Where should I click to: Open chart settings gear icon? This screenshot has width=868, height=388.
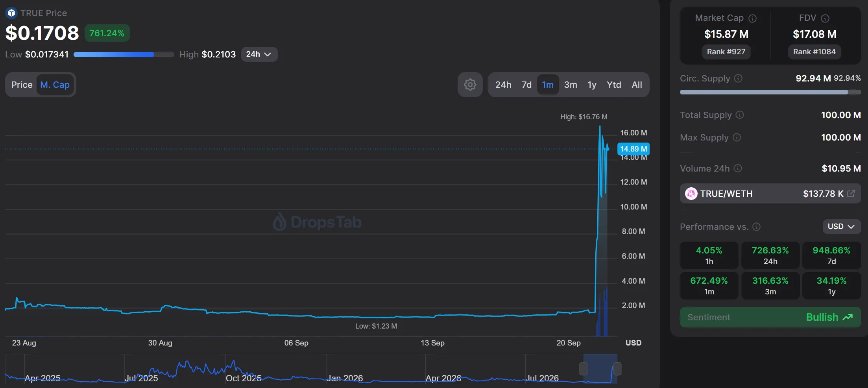470,85
